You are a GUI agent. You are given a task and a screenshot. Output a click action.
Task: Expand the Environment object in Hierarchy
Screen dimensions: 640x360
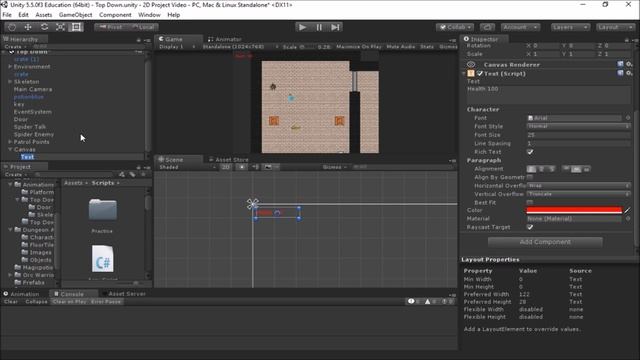coord(10,67)
